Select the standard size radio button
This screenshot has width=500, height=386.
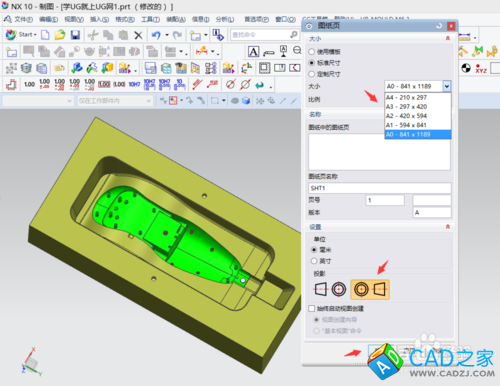(312, 63)
